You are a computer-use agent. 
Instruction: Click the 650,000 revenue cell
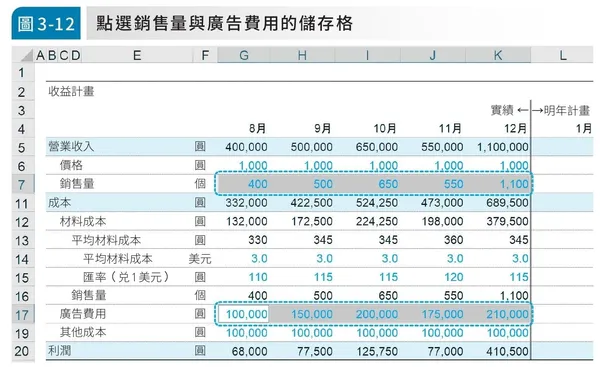point(377,147)
